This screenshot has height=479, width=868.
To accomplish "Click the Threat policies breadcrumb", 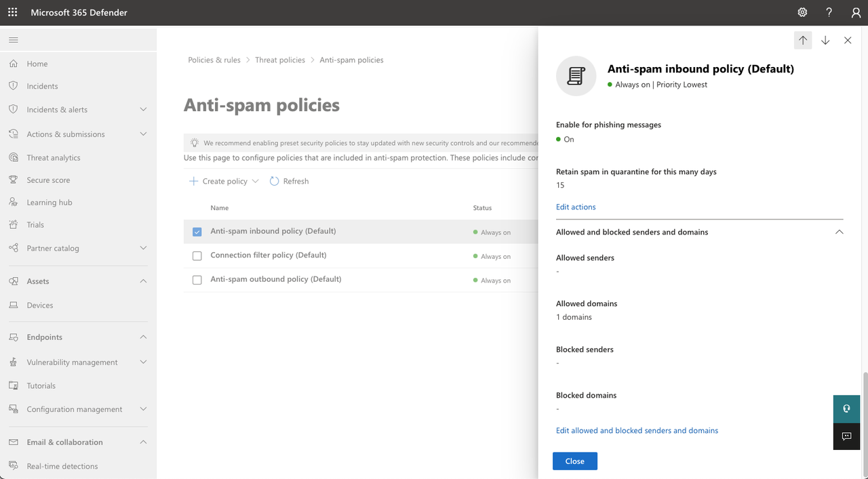I will point(280,60).
